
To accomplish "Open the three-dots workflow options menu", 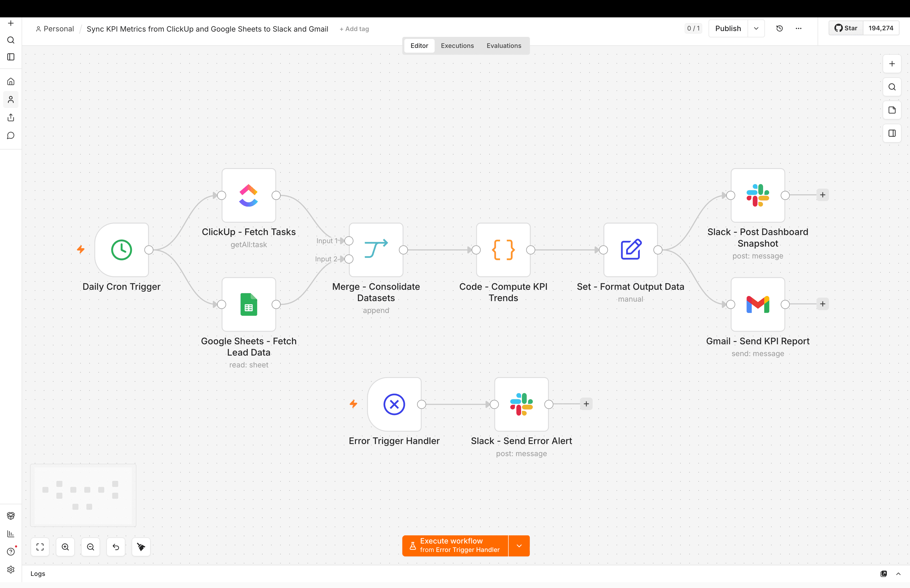I will 799,28.
